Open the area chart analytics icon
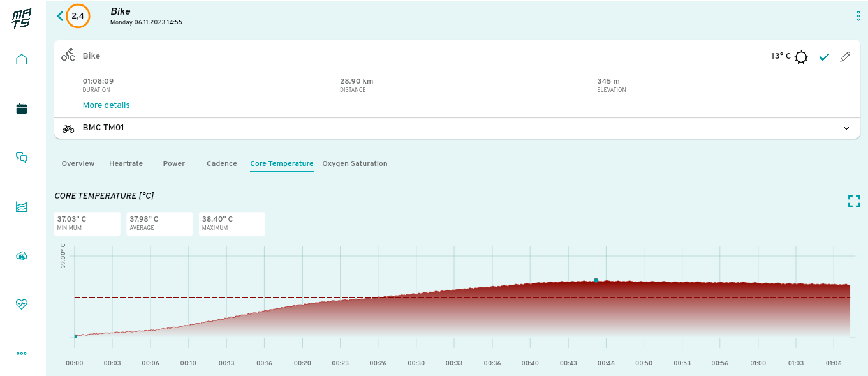868x376 pixels. click(22, 206)
